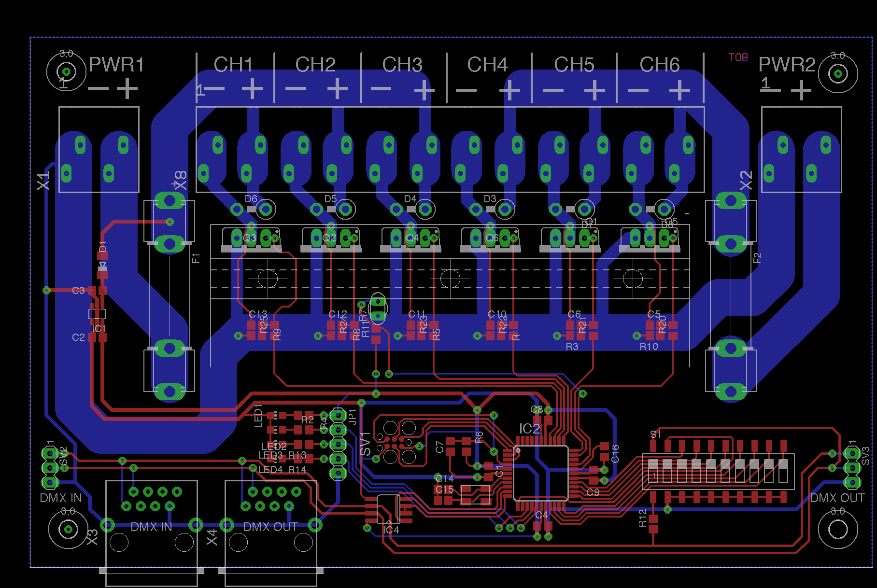Click the red tOP layer marker text
Screen dimensions: 877x588
(x=738, y=57)
